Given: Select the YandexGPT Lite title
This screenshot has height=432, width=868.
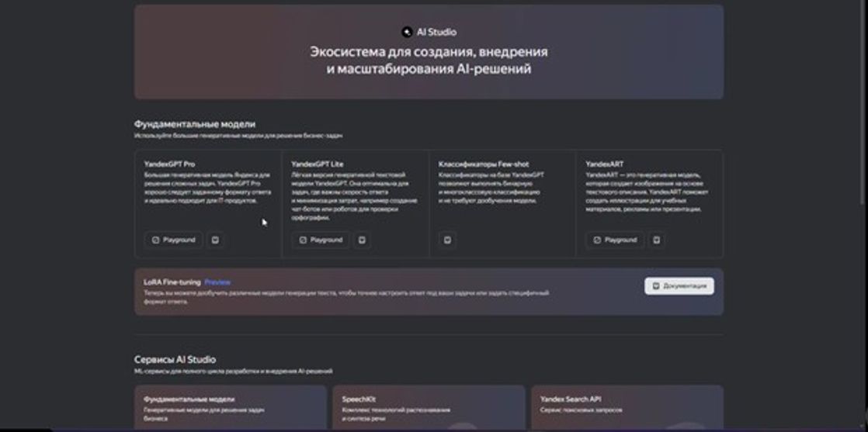Looking at the screenshot, I should tap(318, 164).
